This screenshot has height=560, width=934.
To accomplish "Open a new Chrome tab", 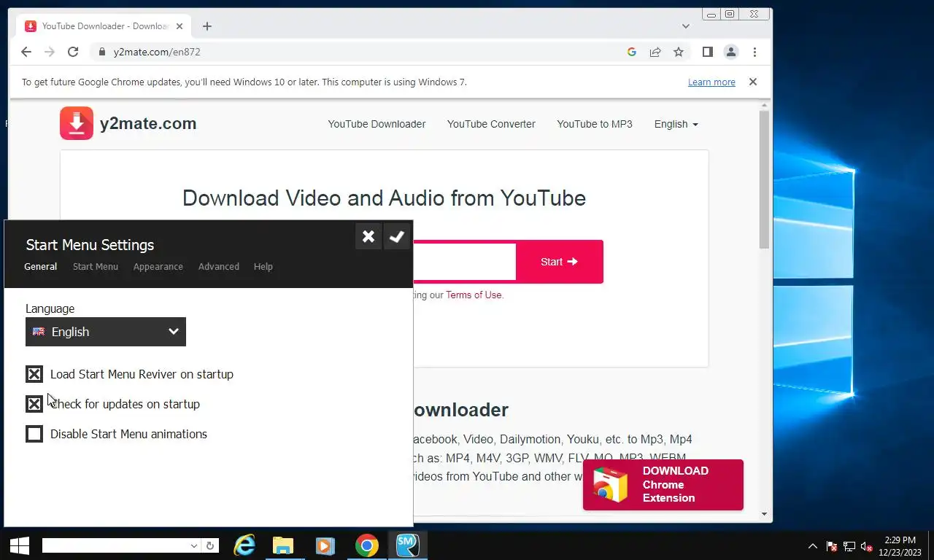I will click(x=207, y=26).
